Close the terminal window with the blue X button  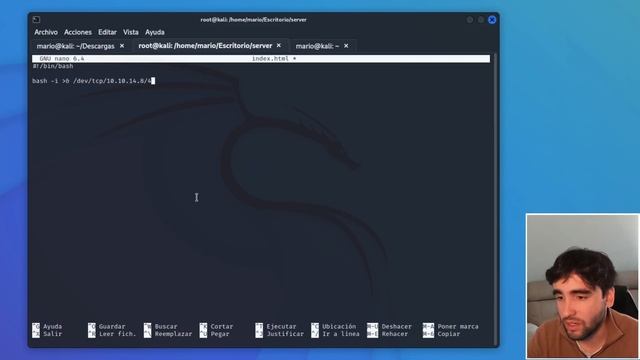tap(492, 20)
